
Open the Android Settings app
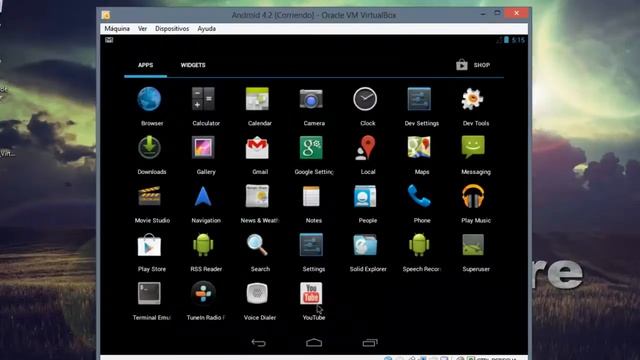311,245
